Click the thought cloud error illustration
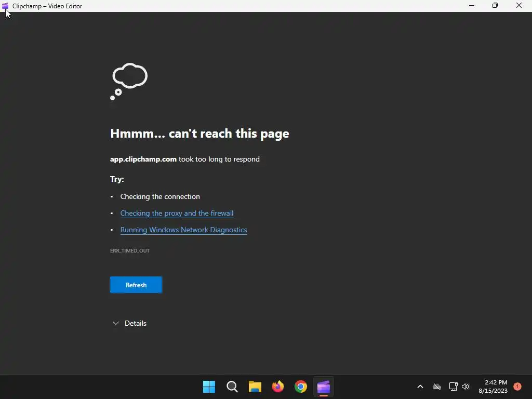This screenshot has height=399, width=532. (129, 82)
